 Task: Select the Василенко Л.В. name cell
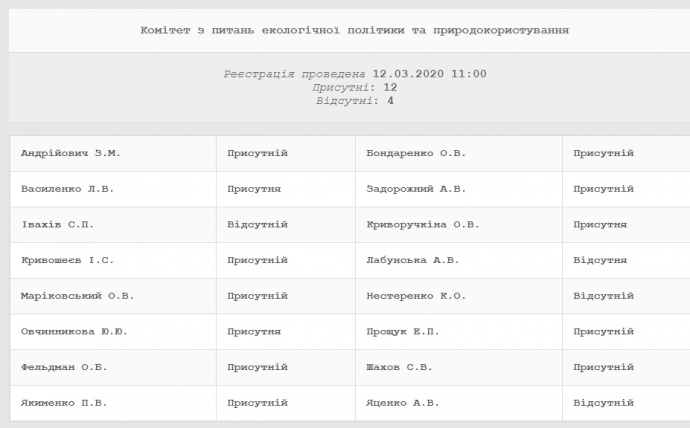click(68, 189)
